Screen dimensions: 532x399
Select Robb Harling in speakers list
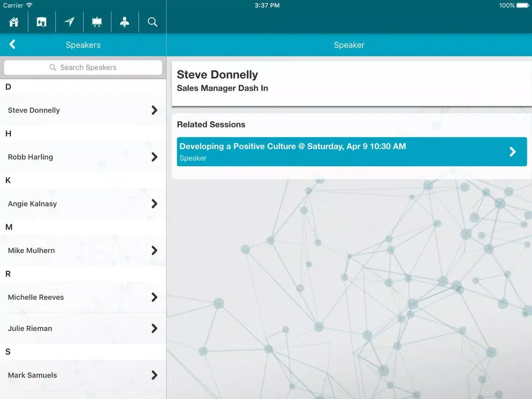point(83,157)
